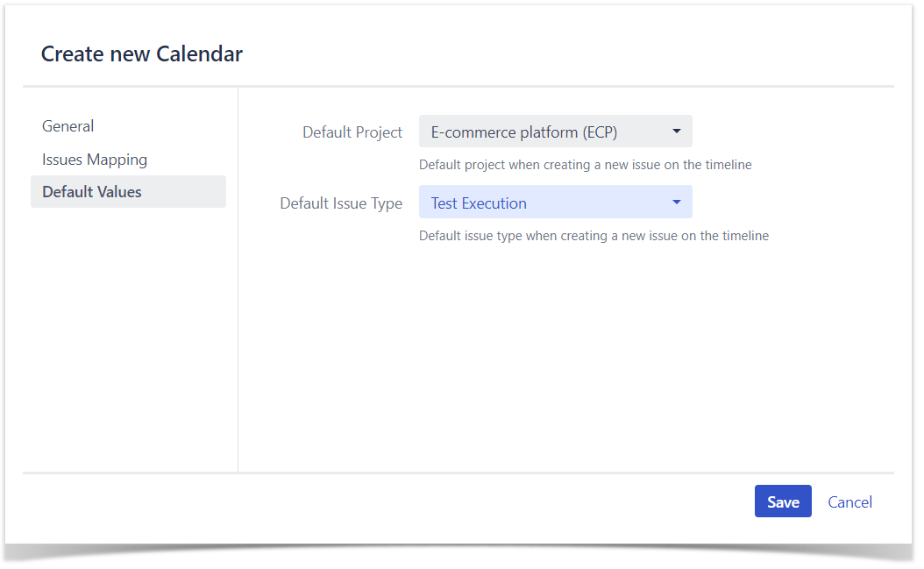Screen dimensions: 924x569
Task: Select the Default Values tab
Action: 128,192
